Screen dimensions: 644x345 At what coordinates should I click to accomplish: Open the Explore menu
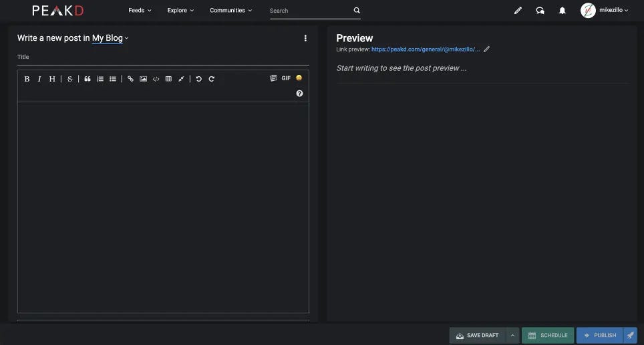pyautogui.click(x=180, y=10)
